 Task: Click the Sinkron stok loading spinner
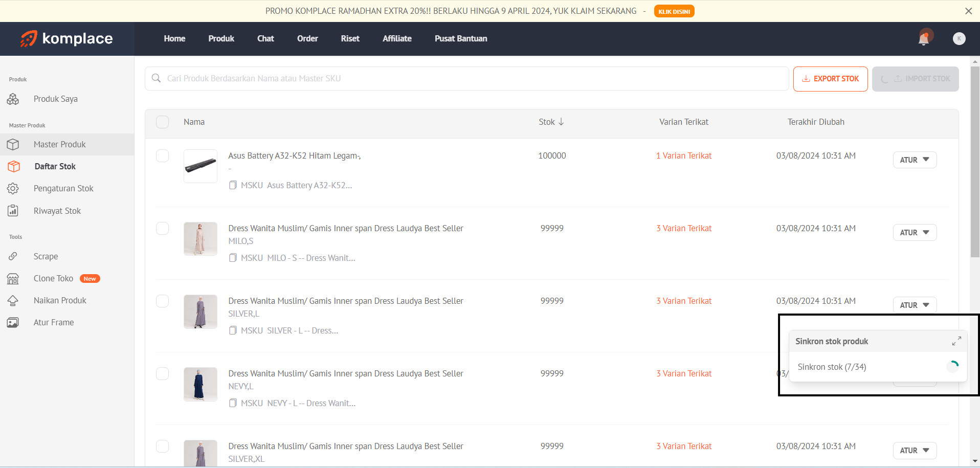click(x=953, y=367)
